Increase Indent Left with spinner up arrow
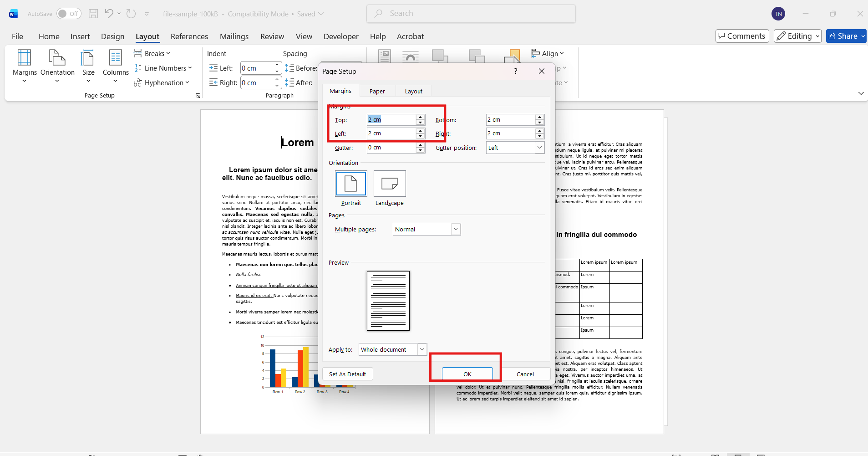 [x=277, y=65]
